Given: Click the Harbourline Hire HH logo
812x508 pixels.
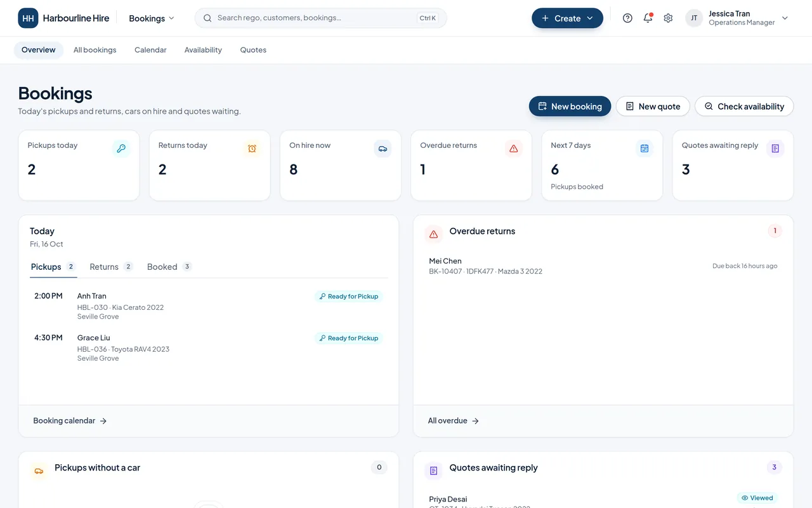Looking at the screenshot, I should [28, 18].
